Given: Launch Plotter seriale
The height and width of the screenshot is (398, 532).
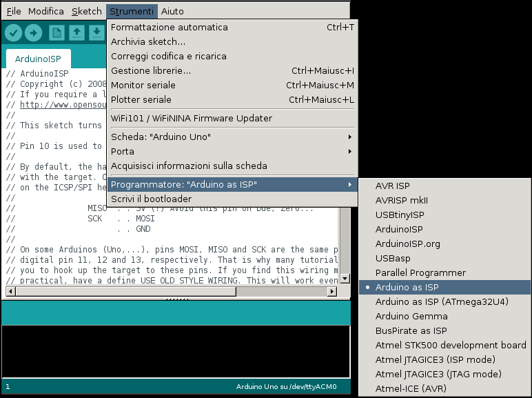Looking at the screenshot, I should coord(232,99).
